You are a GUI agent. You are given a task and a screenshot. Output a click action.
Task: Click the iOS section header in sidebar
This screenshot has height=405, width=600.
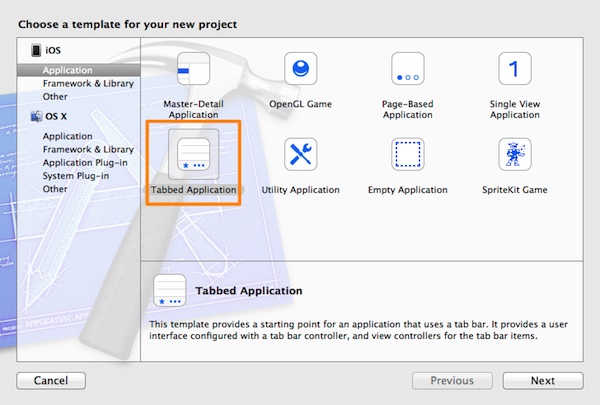pyautogui.click(x=52, y=50)
